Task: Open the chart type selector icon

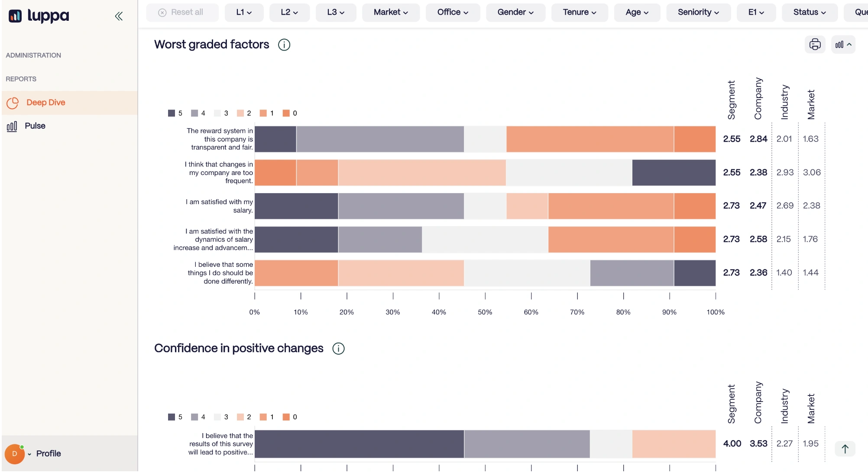Action: click(x=843, y=45)
